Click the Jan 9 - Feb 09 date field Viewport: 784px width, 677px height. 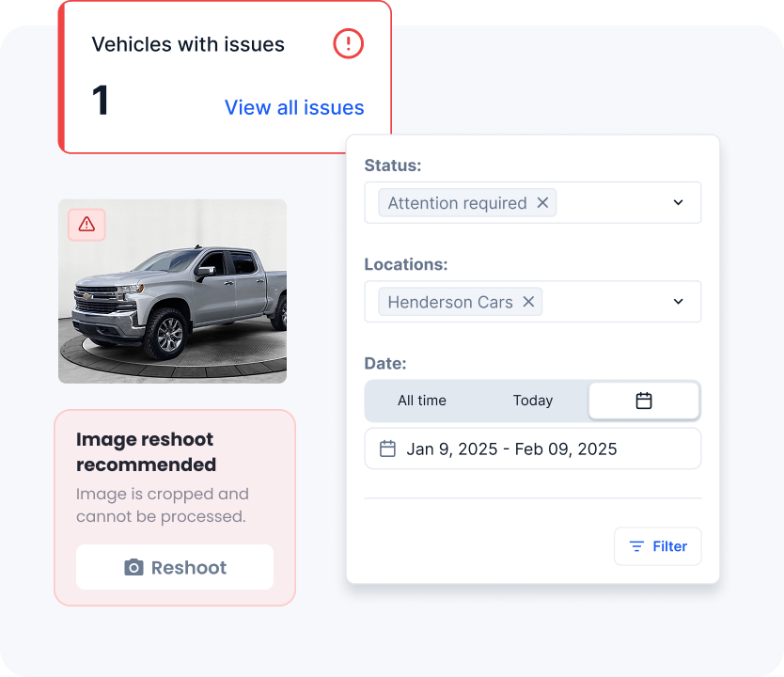pos(533,449)
